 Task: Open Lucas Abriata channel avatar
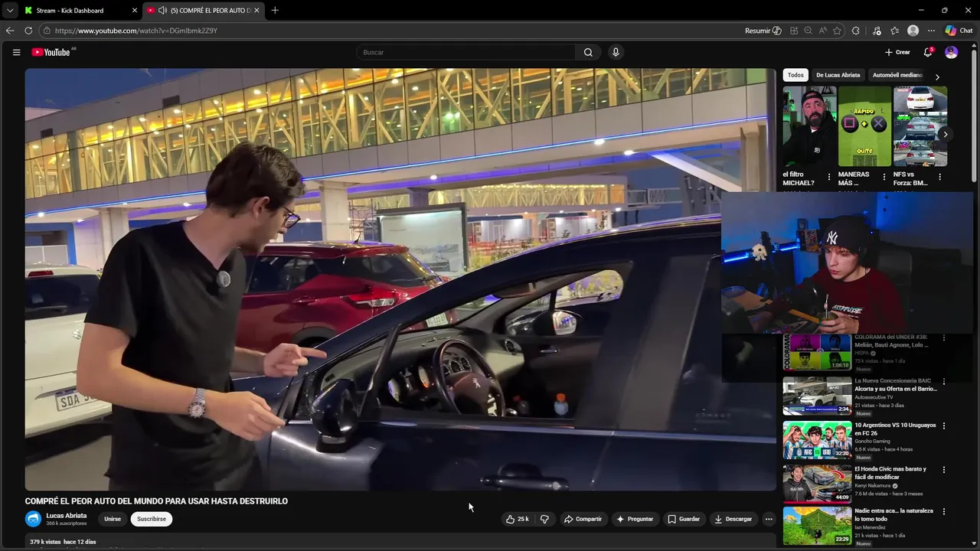tap(33, 519)
